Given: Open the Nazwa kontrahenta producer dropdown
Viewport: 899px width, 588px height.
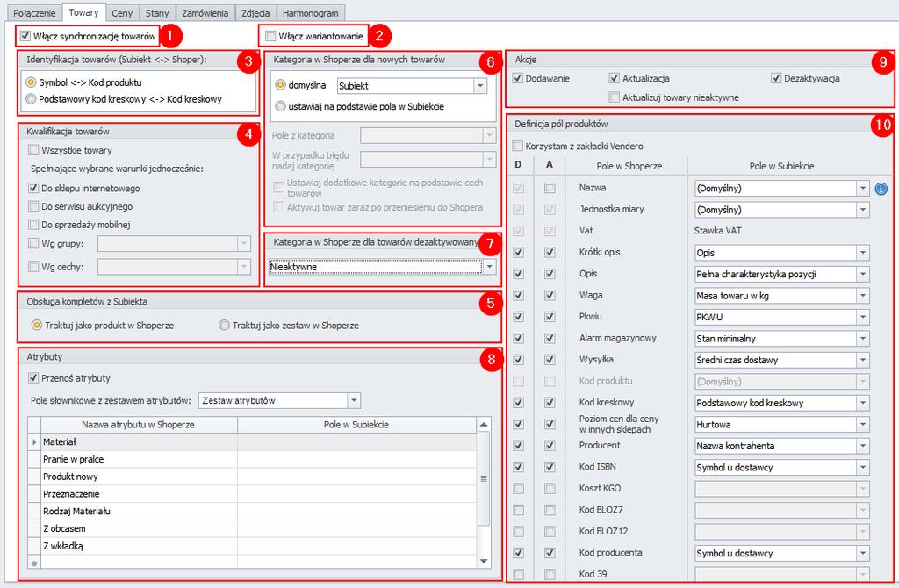Looking at the screenshot, I should pos(862,446).
